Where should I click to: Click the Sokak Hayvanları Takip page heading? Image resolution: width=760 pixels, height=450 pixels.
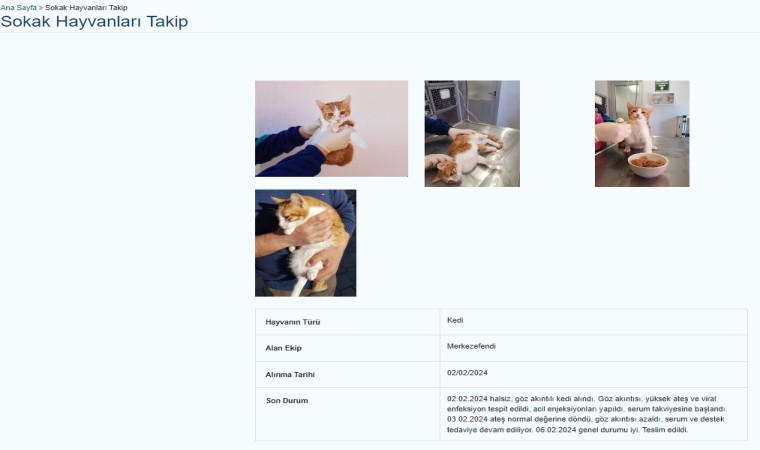pos(95,21)
